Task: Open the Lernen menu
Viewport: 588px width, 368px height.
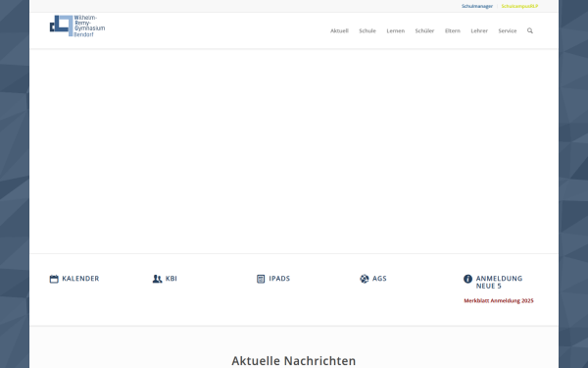Action: click(396, 30)
